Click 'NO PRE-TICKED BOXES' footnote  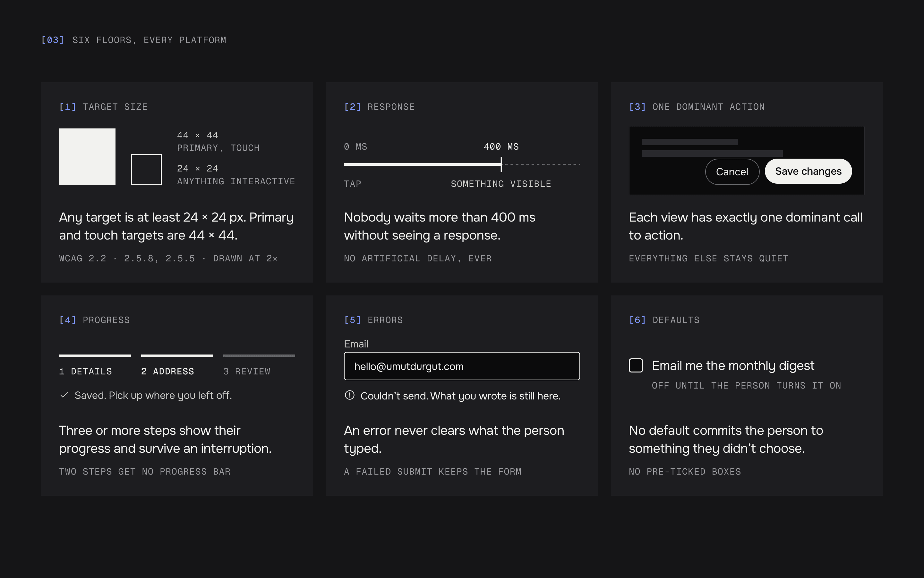tap(685, 472)
